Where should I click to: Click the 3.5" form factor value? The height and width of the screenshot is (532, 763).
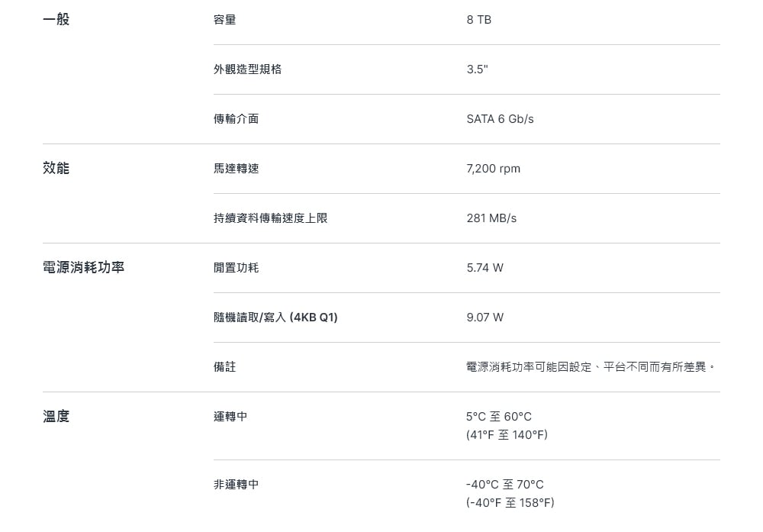477,69
